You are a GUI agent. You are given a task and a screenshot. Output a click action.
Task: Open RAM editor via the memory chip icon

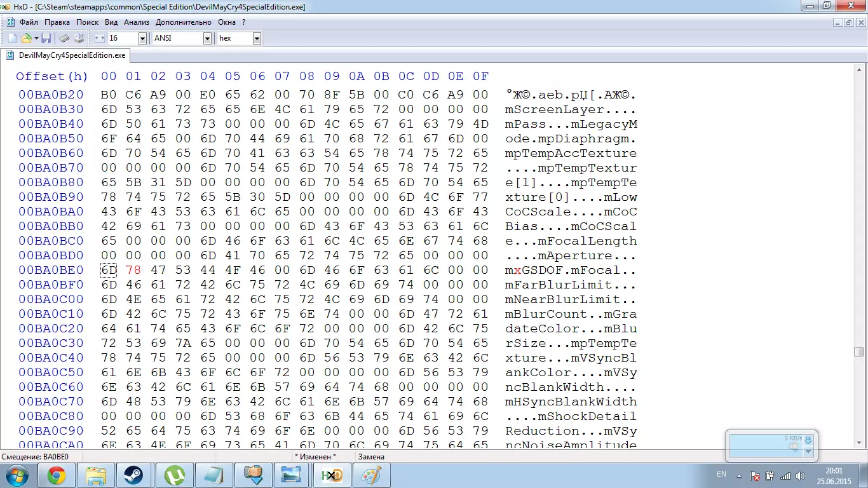[x=65, y=38]
